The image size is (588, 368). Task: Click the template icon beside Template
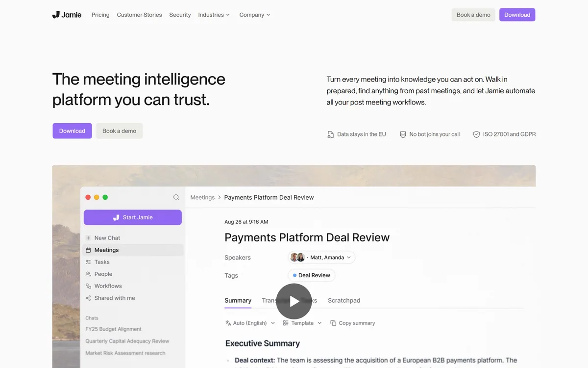pyautogui.click(x=286, y=323)
